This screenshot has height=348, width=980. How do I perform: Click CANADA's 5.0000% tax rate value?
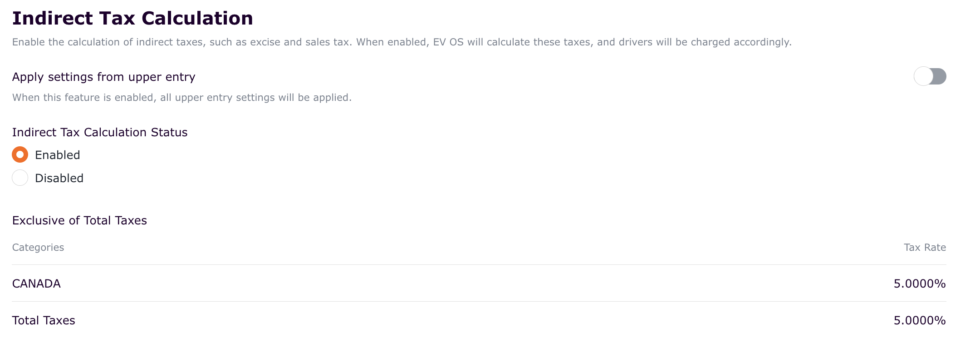pyautogui.click(x=919, y=284)
